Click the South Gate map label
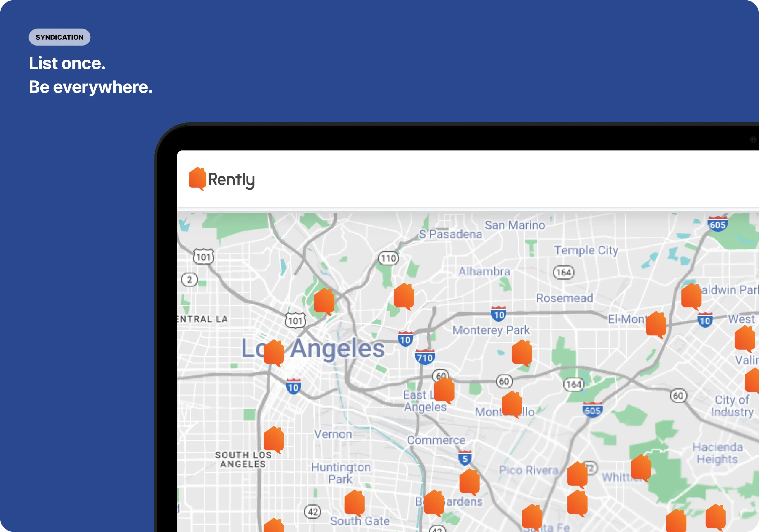Image resolution: width=759 pixels, height=532 pixels. pos(360,521)
